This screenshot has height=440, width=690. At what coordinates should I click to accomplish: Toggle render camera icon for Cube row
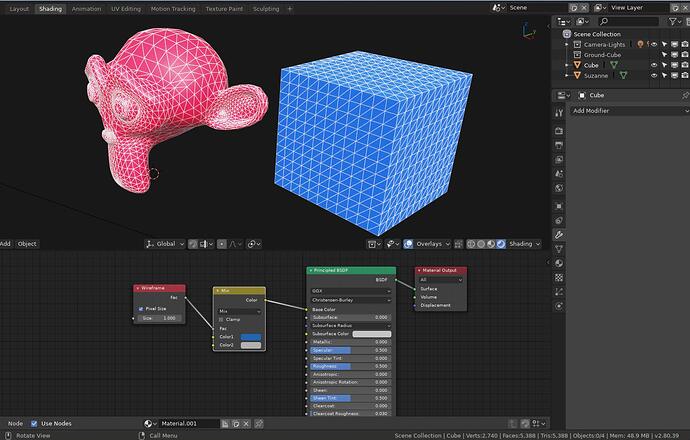coord(685,65)
